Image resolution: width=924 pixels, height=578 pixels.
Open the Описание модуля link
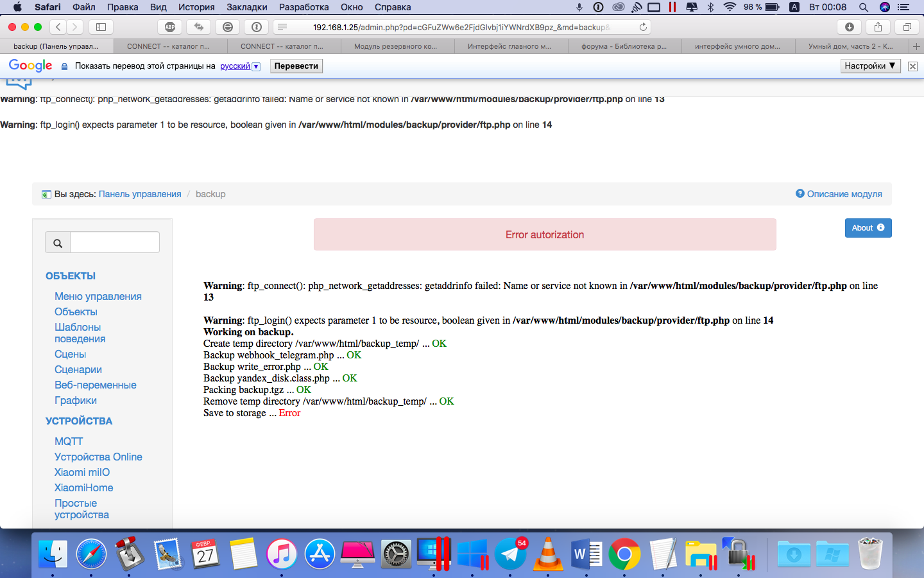(x=839, y=194)
